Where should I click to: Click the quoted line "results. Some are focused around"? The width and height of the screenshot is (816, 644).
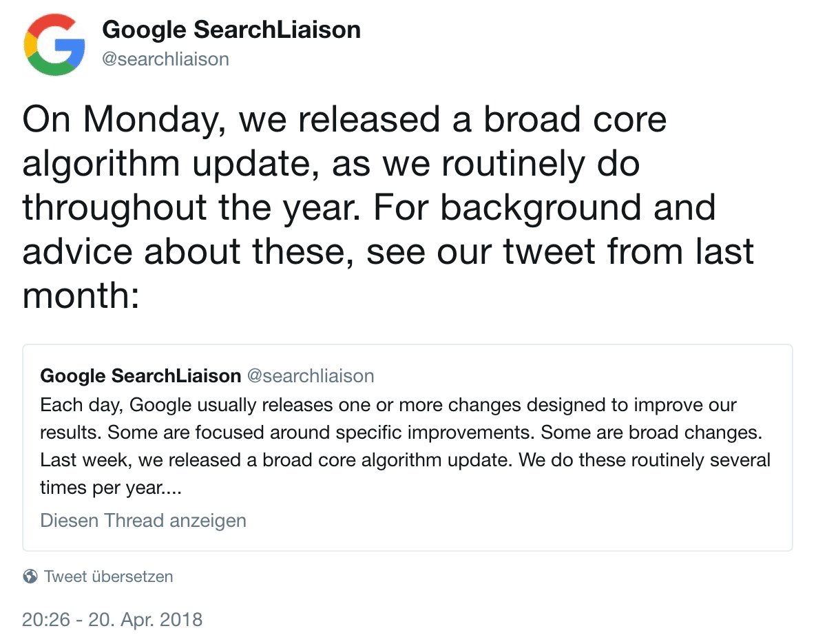click(401, 433)
